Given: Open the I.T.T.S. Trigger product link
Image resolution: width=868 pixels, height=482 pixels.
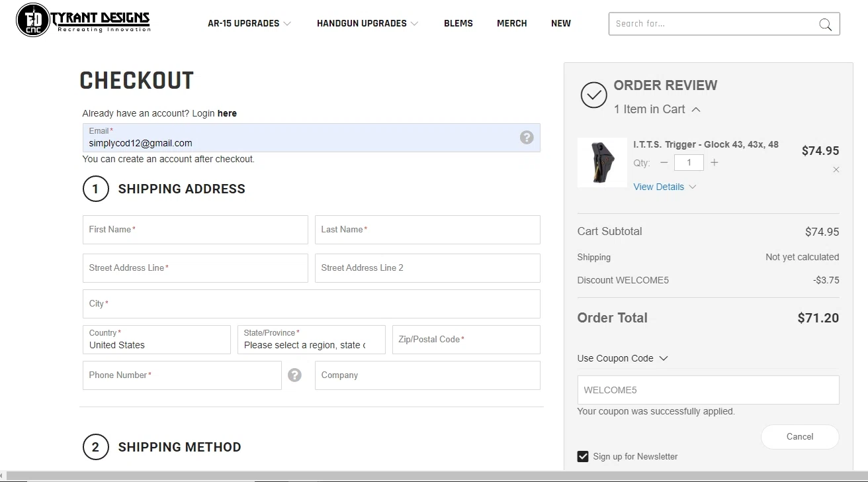Looking at the screenshot, I should (x=706, y=144).
